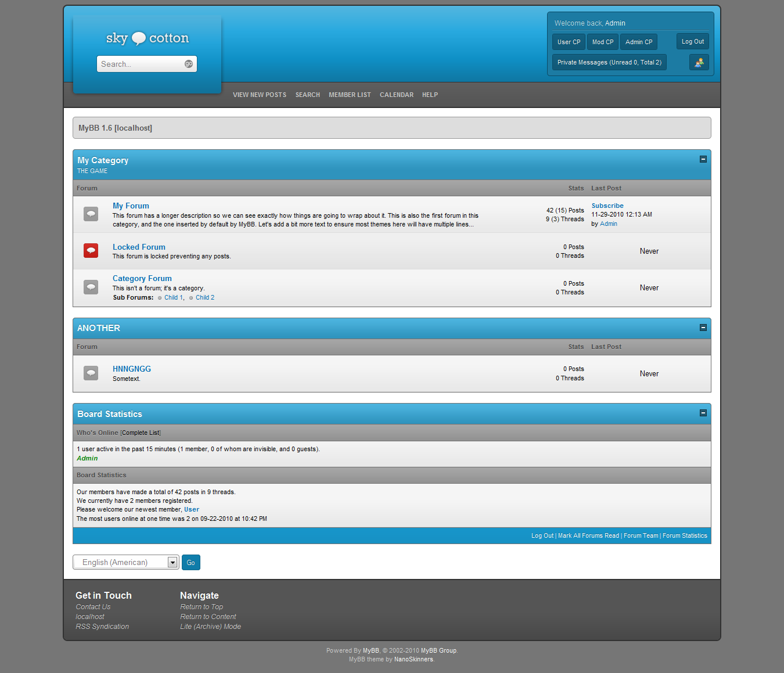Collapse the Board Statistics section

click(703, 413)
